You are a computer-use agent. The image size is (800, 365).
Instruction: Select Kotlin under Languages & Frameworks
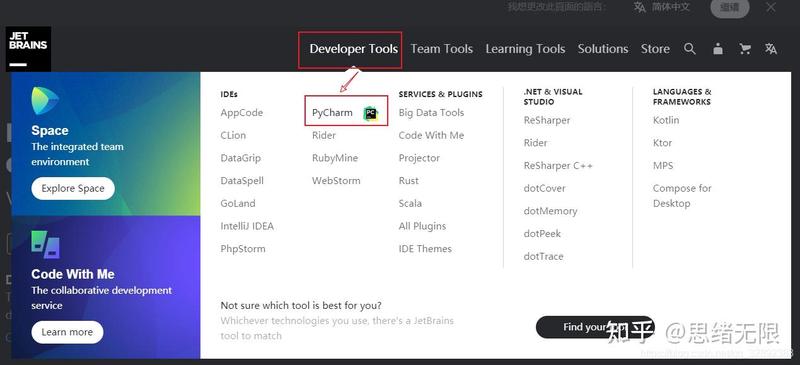666,120
